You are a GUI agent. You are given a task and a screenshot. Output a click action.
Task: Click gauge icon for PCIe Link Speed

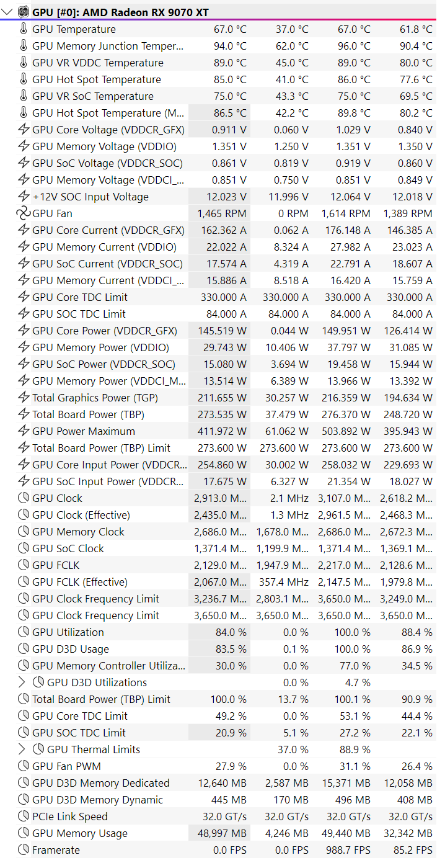click(x=24, y=817)
